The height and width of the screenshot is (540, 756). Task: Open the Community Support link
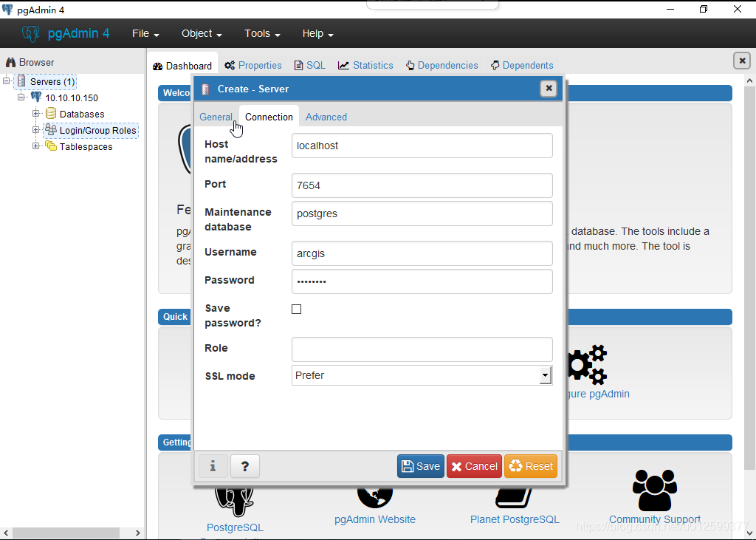click(655, 519)
